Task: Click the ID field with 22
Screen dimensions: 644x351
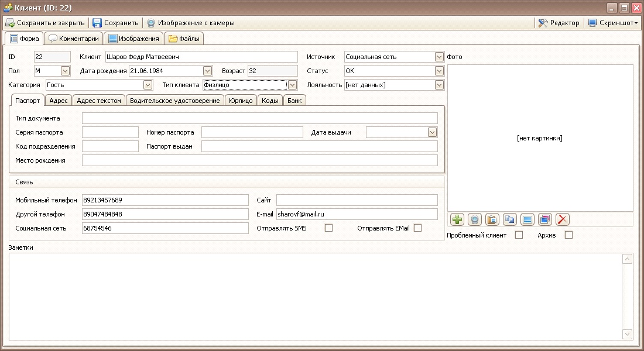Action: [52, 57]
